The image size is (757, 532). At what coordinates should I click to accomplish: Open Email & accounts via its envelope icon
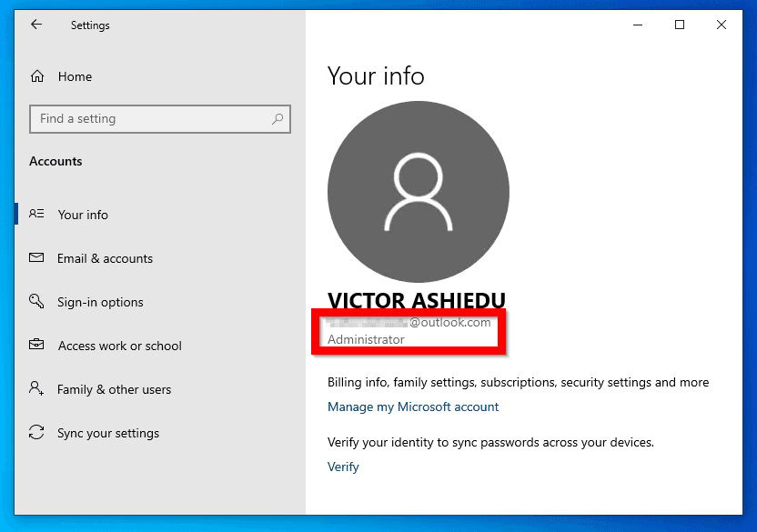pyautogui.click(x=36, y=258)
